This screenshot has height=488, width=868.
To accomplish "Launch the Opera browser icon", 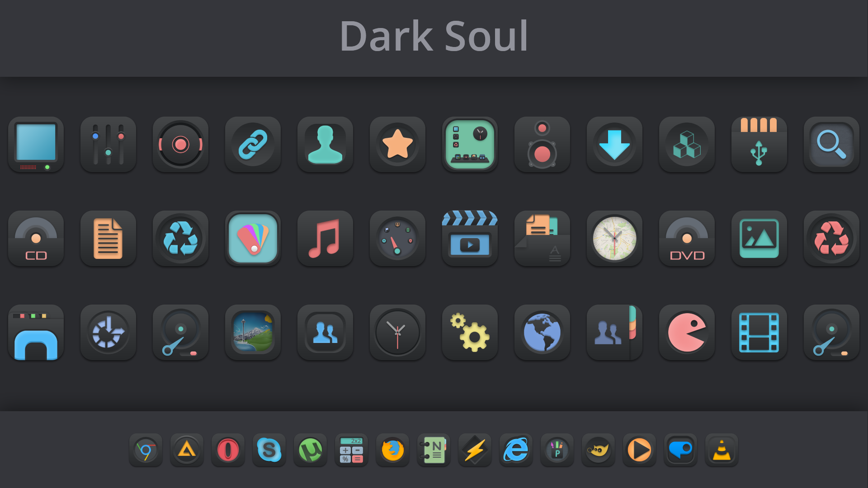I will (x=228, y=450).
